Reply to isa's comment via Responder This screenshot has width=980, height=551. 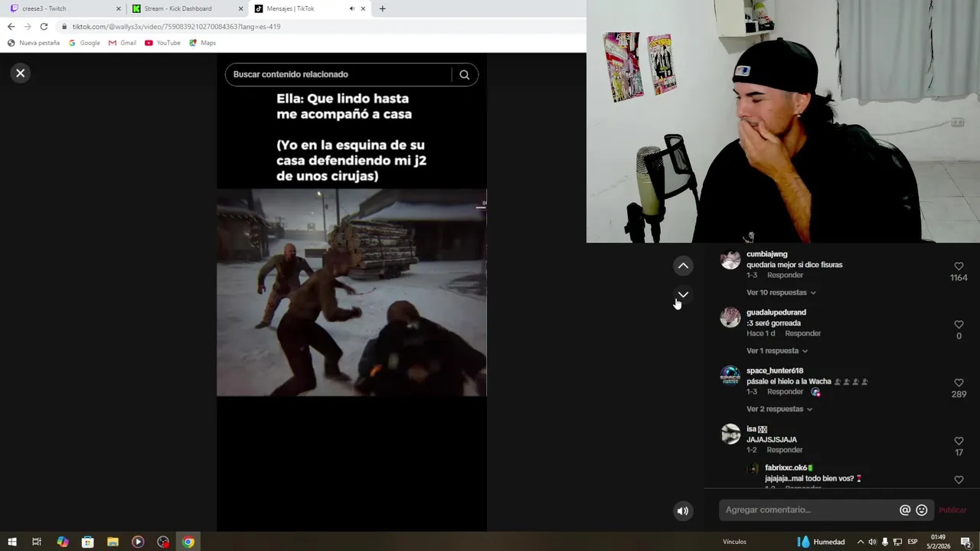785,450
